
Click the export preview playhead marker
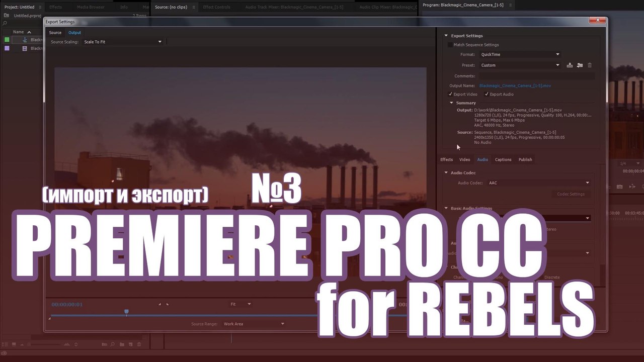[x=126, y=312]
